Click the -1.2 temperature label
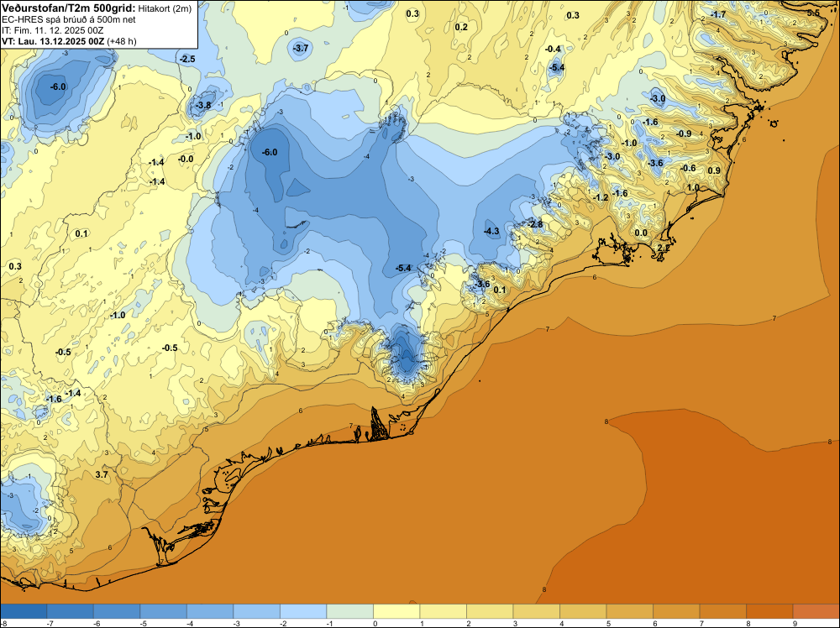This screenshot has height=628, width=840. coord(601,197)
